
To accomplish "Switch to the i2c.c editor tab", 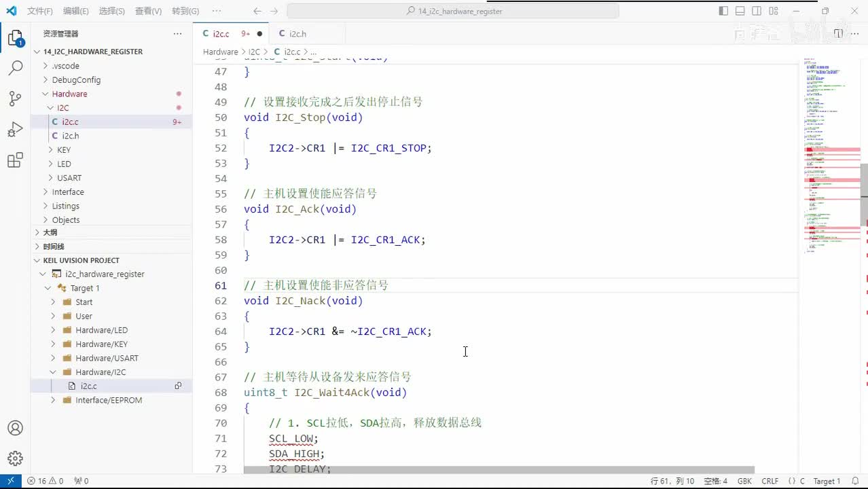I will point(232,33).
